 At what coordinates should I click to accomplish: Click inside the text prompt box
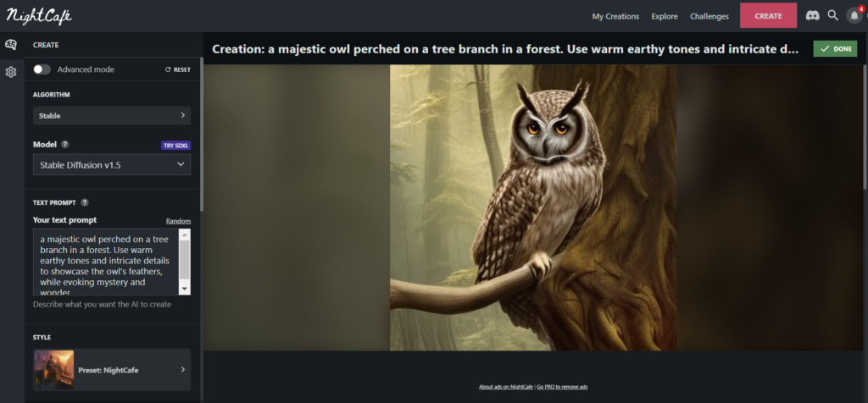point(106,262)
